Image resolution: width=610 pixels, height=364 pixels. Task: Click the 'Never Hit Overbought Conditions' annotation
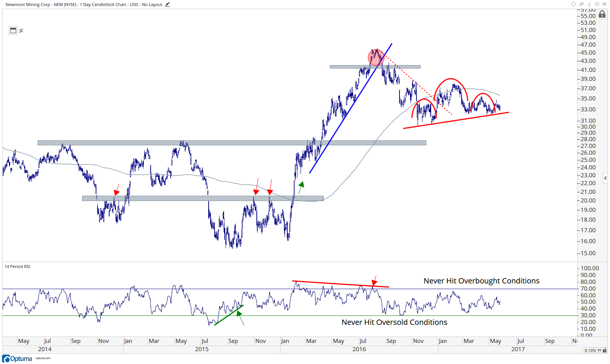481,281
